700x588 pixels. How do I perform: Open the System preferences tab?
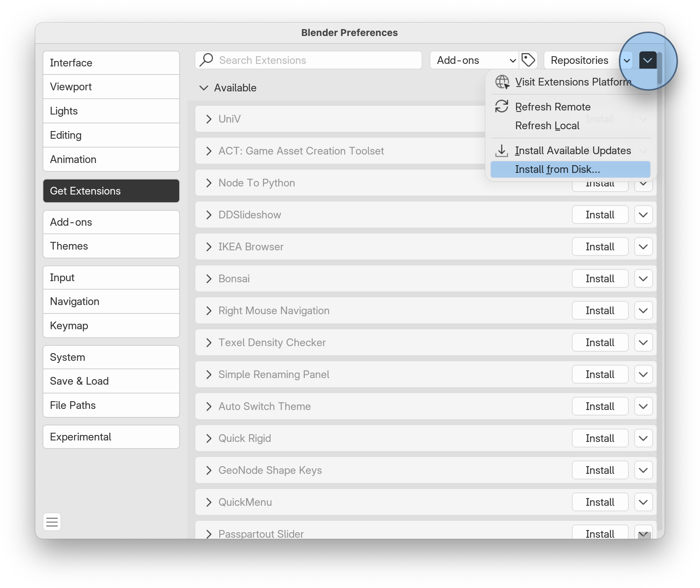[x=111, y=357]
